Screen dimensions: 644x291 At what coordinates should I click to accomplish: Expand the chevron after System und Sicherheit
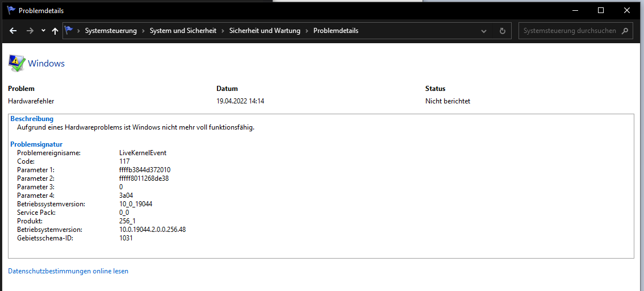pos(223,31)
